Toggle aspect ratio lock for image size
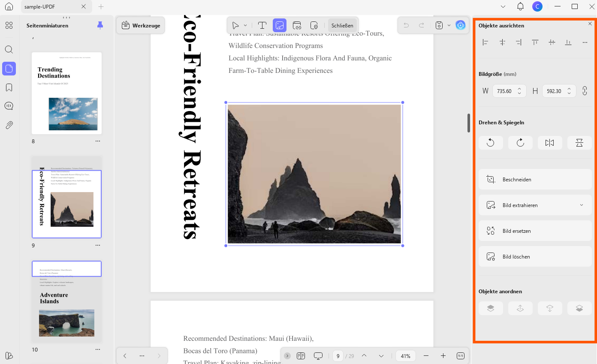 tap(585, 91)
